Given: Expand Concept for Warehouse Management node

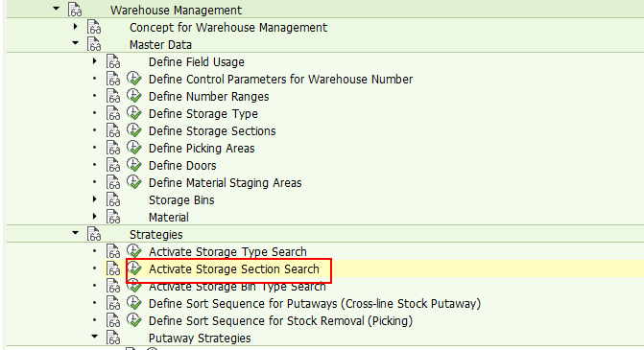Looking at the screenshot, I should pos(75,27).
